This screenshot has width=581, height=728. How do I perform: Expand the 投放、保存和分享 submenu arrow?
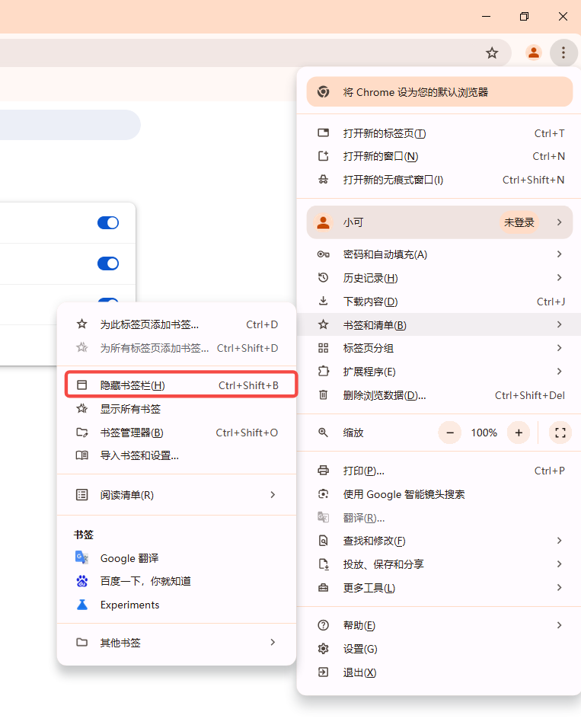click(560, 564)
